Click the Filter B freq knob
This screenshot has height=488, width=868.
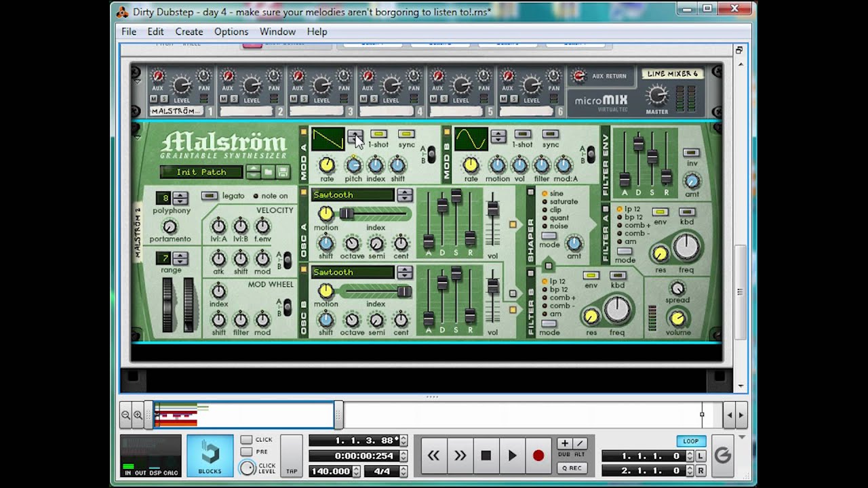pyautogui.click(x=617, y=309)
